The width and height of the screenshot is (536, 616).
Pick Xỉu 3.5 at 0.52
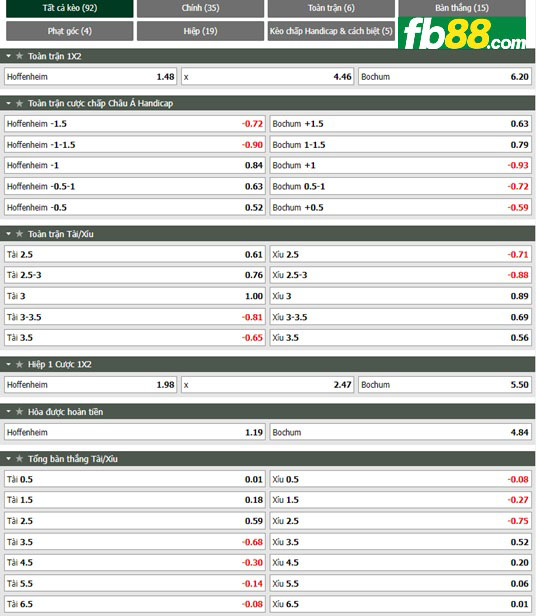pos(400,542)
